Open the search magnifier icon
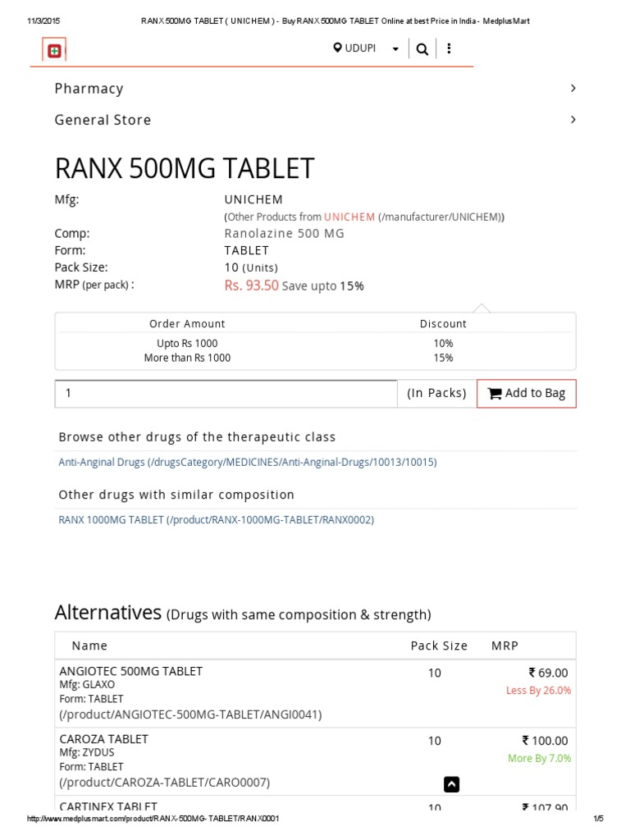Image resolution: width=630 pixels, height=840 pixels. 422,49
